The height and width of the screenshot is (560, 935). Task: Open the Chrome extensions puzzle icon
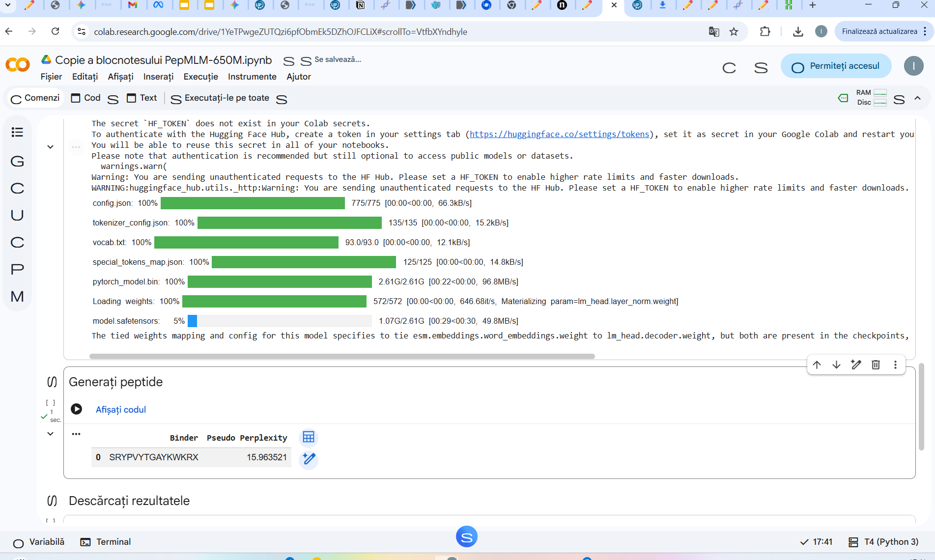(765, 32)
